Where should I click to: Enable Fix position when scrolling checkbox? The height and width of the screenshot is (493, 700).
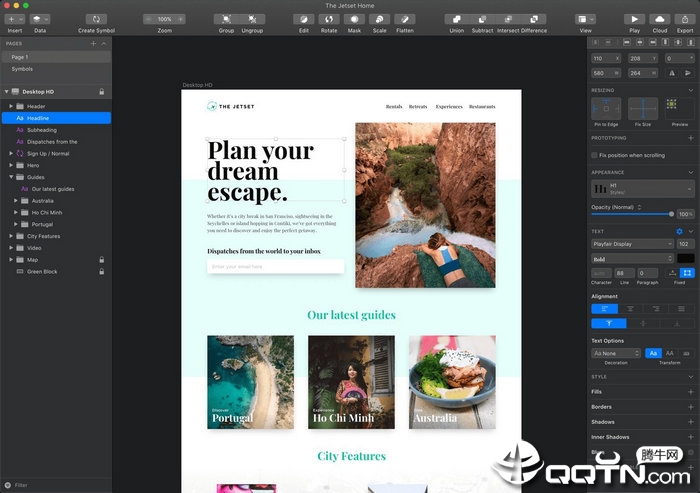pyautogui.click(x=594, y=155)
